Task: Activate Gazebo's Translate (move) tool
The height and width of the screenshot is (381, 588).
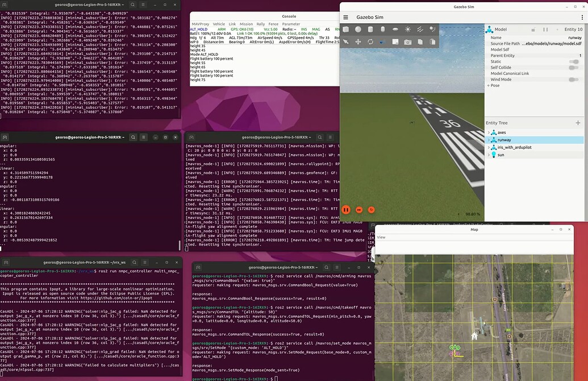Action: [x=358, y=41]
